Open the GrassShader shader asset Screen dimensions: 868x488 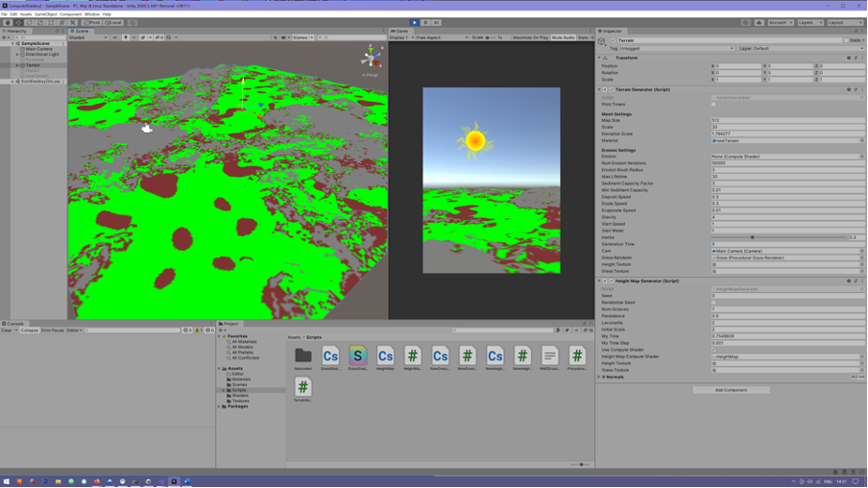pos(358,356)
